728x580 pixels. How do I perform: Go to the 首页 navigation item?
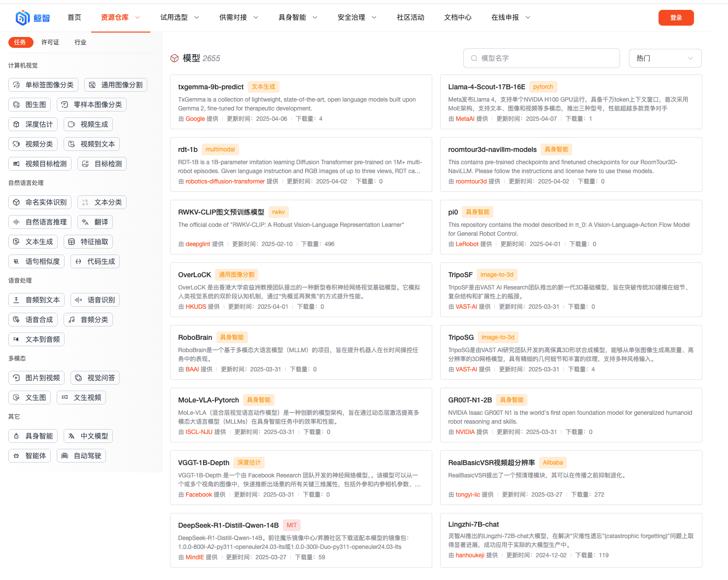click(x=74, y=17)
